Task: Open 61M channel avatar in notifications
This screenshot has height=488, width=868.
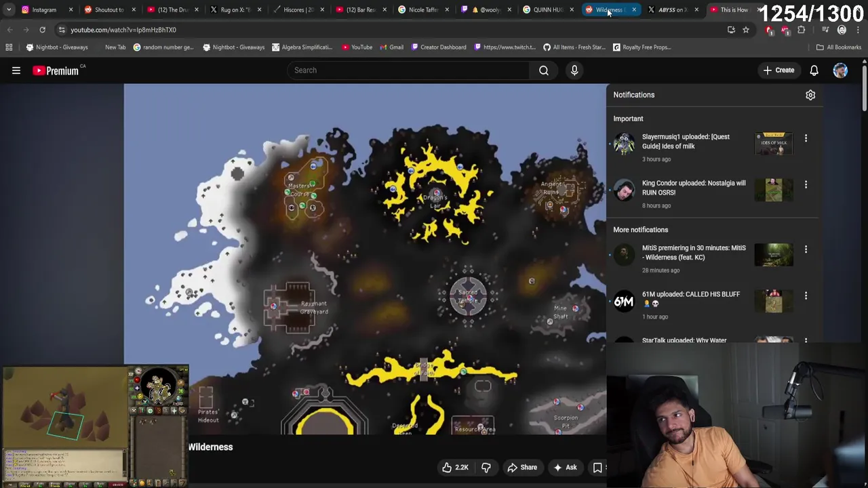Action: point(624,300)
